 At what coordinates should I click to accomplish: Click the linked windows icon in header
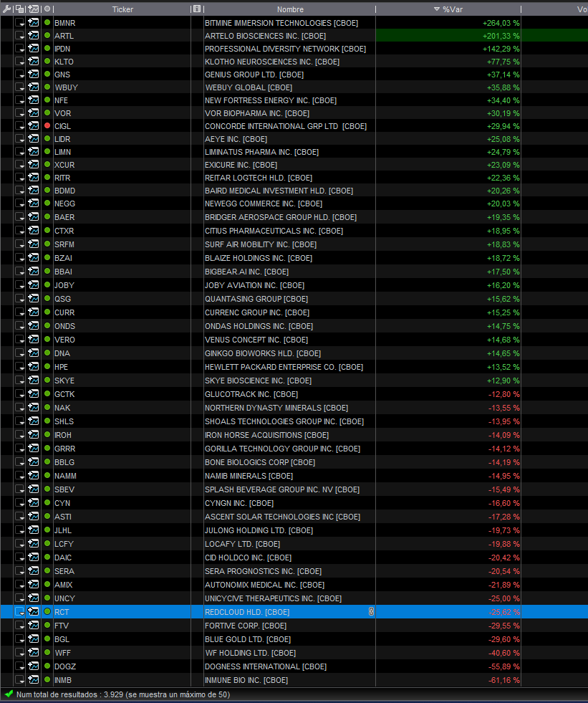point(20,9)
